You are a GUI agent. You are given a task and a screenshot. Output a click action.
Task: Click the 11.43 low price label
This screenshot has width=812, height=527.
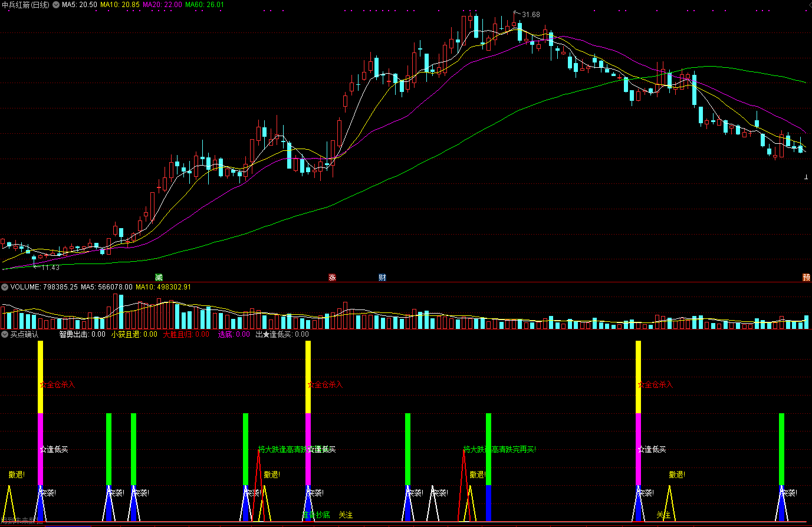(51, 268)
